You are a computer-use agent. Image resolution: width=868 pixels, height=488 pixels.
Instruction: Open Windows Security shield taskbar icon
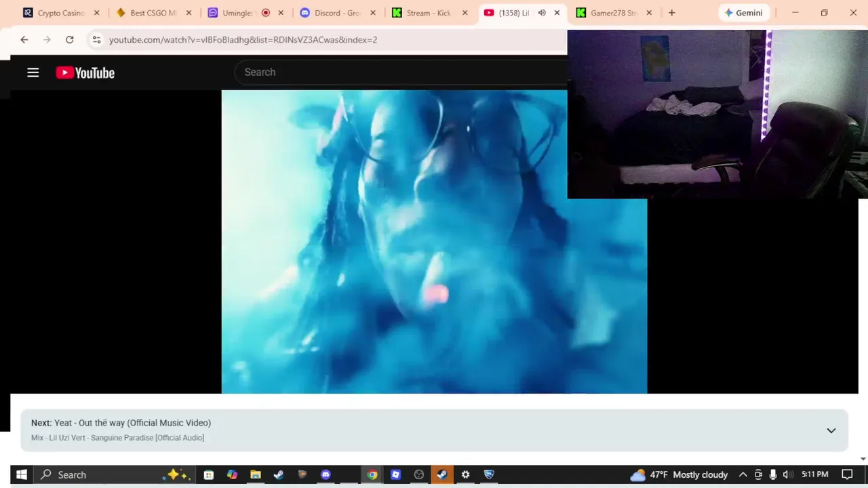click(489, 474)
